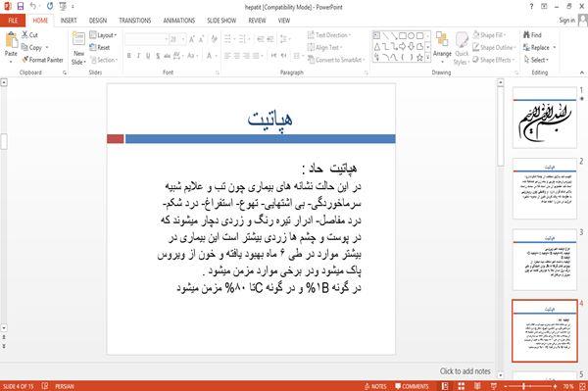This screenshot has width=588, height=391.
Task: Switch to the DESIGN tab
Action: point(98,21)
